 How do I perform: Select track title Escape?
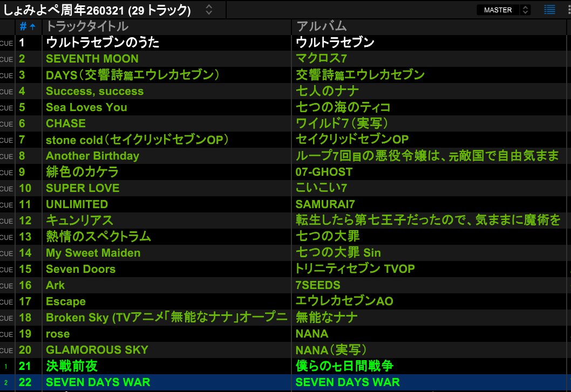pyautogui.click(x=65, y=301)
